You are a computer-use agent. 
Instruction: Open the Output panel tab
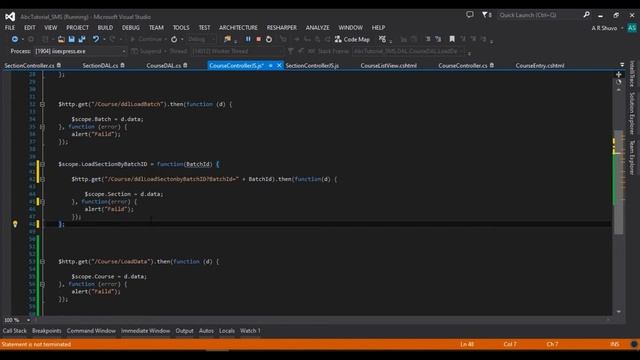point(184,331)
